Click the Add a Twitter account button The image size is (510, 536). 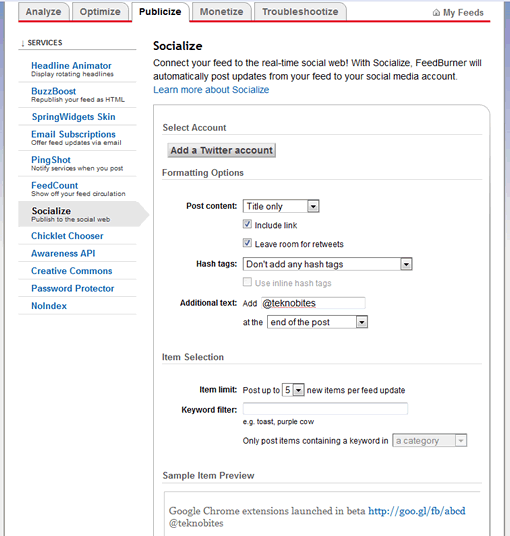click(x=222, y=150)
